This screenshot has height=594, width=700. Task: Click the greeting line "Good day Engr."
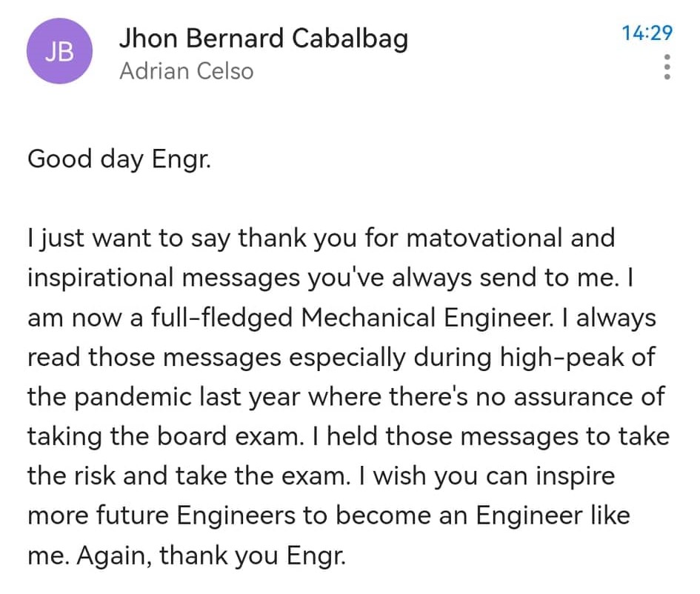pyautogui.click(x=119, y=160)
